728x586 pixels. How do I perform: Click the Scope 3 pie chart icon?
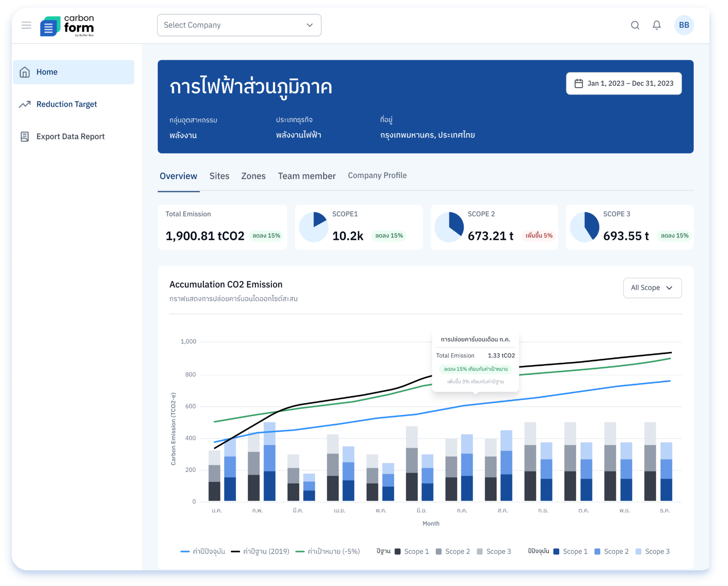point(585,227)
